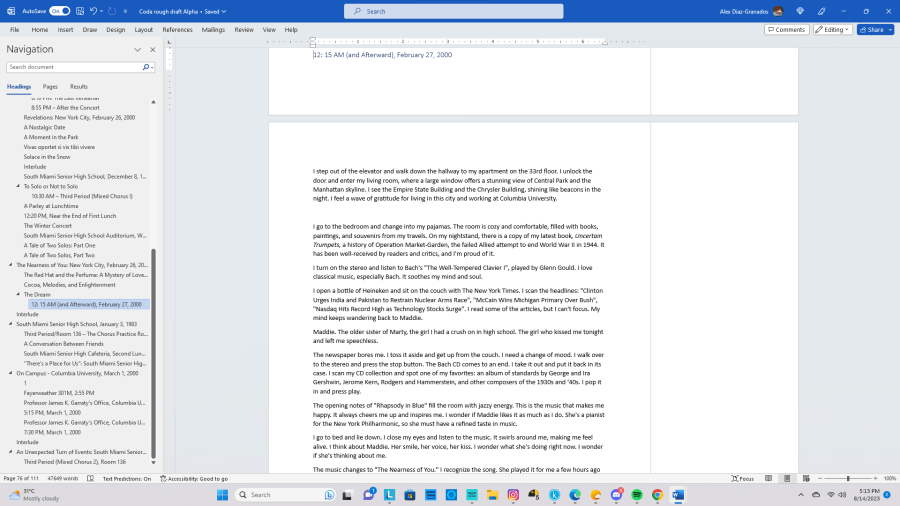
Task: Click the search magnifier in Navigation pane
Action: tap(148, 67)
